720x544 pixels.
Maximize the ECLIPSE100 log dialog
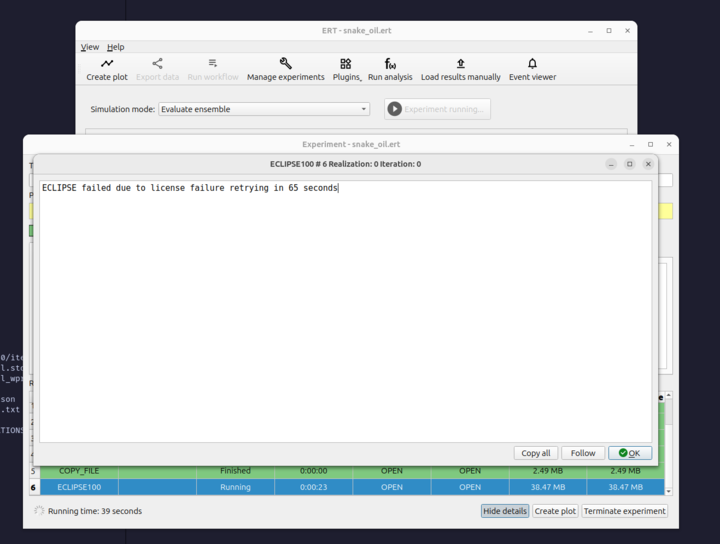point(630,164)
